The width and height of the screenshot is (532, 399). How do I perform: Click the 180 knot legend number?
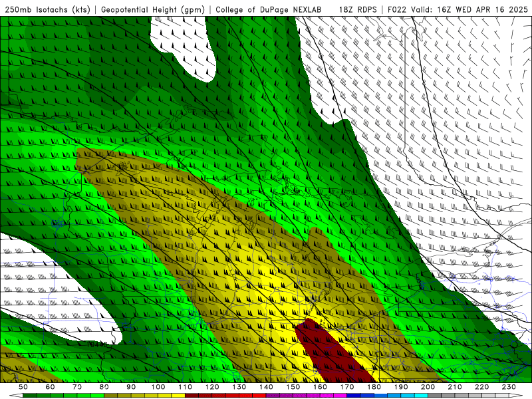click(x=374, y=387)
